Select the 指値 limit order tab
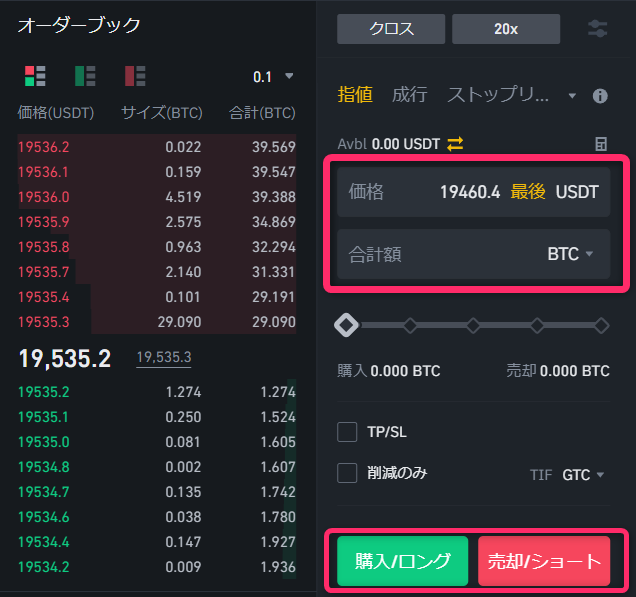The height and width of the screenshot is (597, 636). click(x=355, y=95)
